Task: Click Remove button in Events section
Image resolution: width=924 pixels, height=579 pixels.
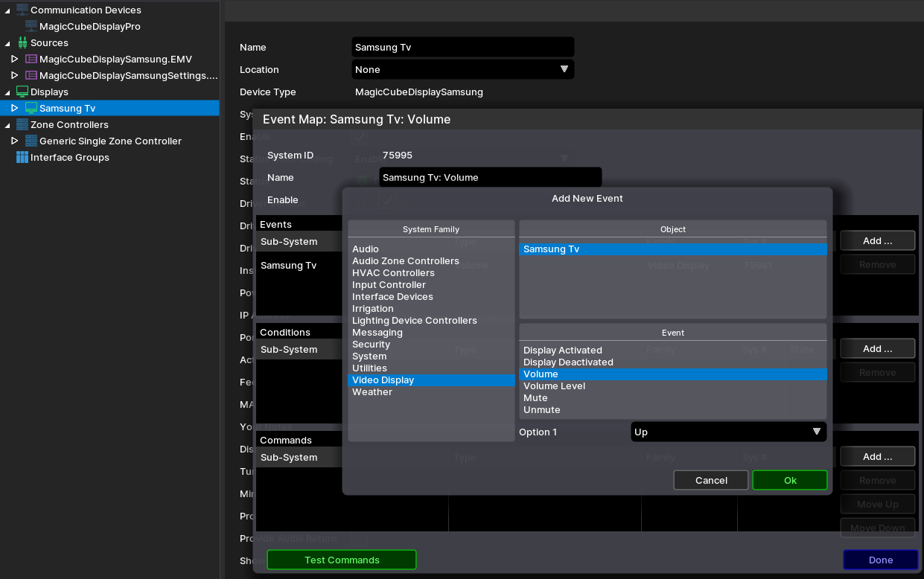Action: (878, 264)
